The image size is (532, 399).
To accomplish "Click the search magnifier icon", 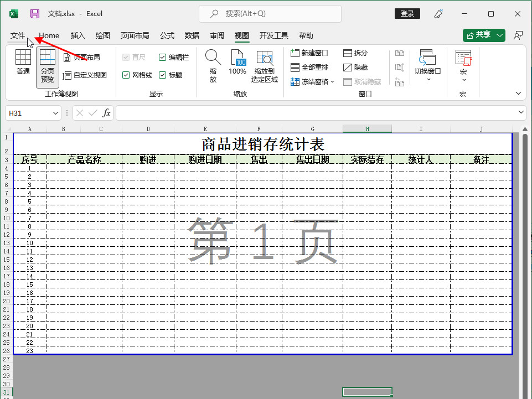I will pyautogui.click(x=214, y=14).
